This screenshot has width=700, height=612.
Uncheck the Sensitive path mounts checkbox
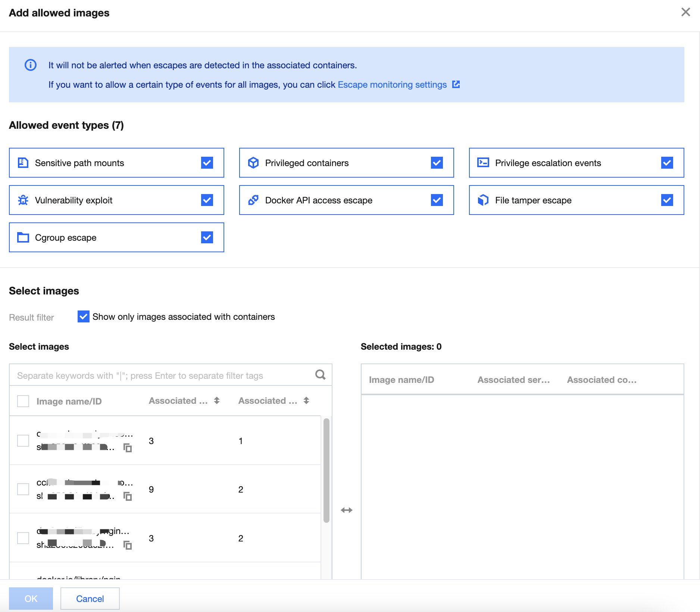[207, 163]
